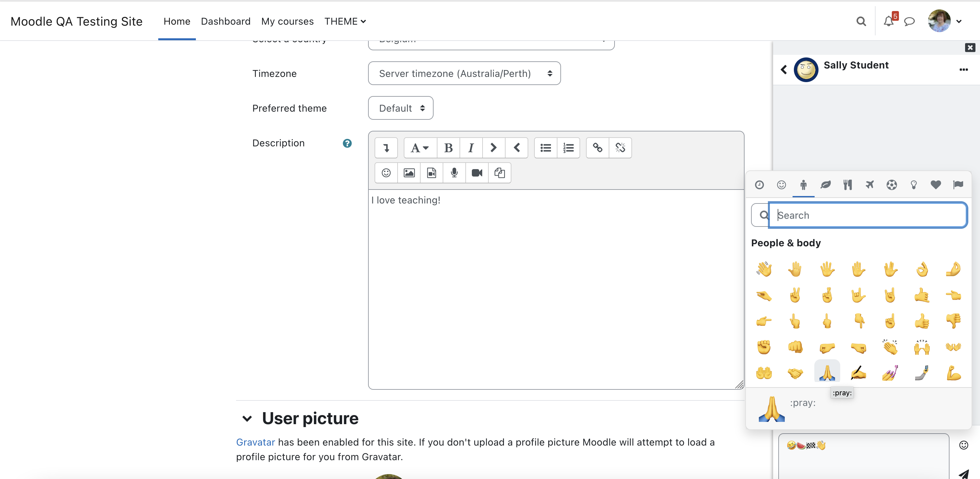Click the emoji Search field
This screenshot has width=980, height=479.
[868, 215]
